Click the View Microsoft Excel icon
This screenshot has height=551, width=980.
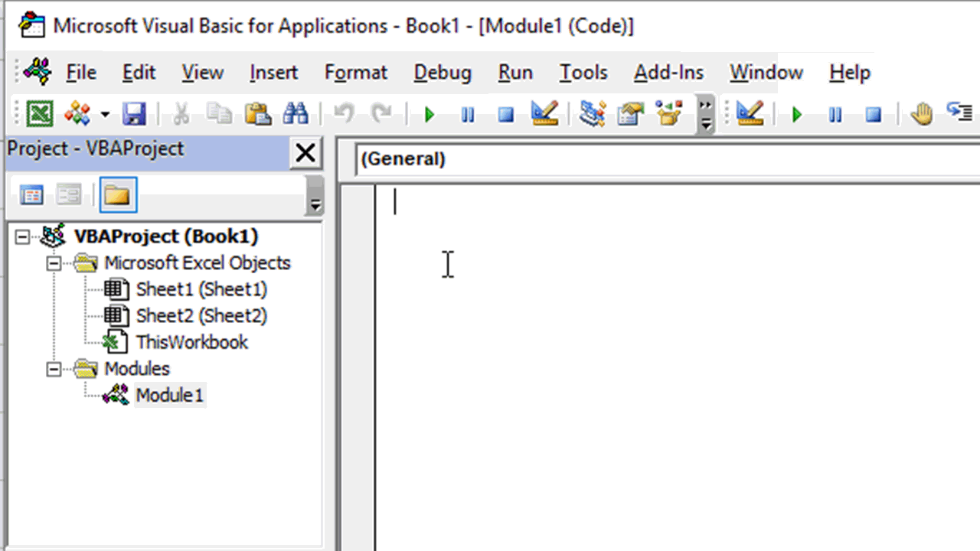(x=39, y=113)
